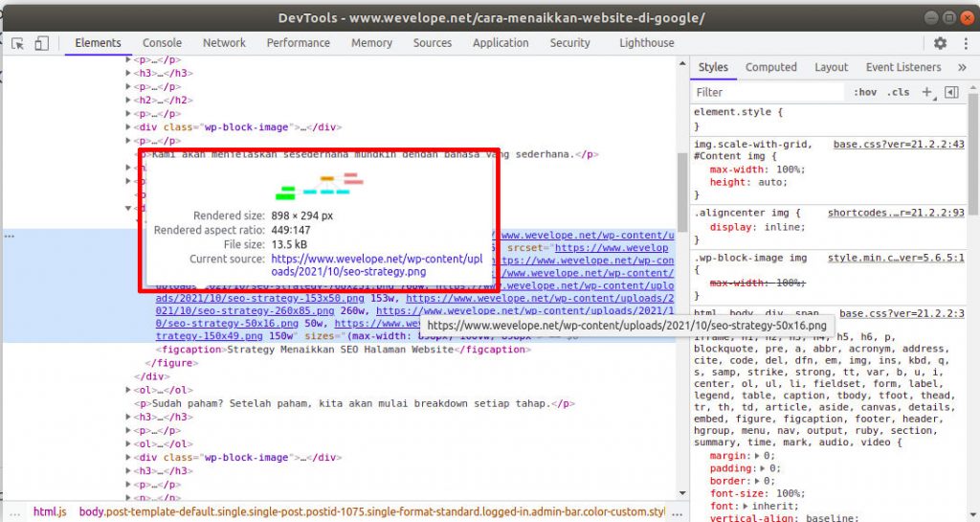980x522 pixels.
Task: Activate the inspect element picker icon
Action: coord(18,43)
